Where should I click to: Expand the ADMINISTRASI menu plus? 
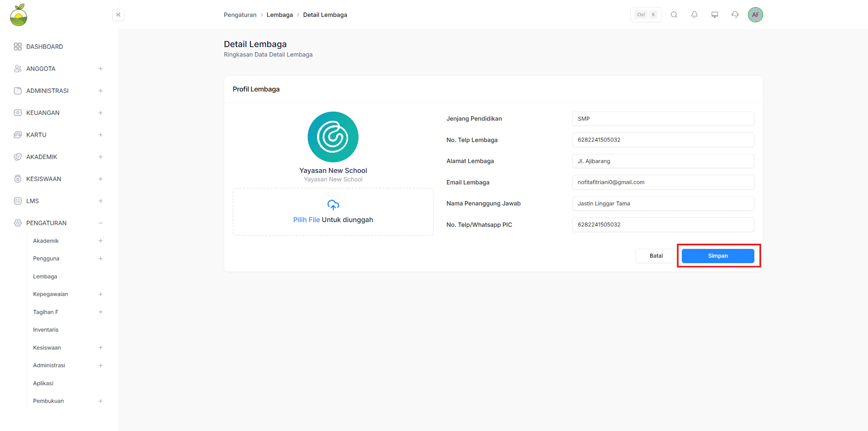click(100, 91)
